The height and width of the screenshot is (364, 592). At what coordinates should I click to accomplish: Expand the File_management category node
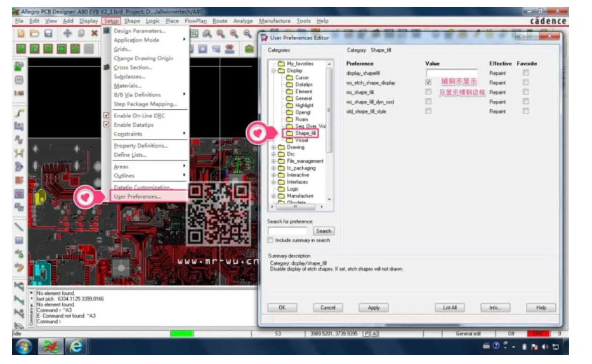click(x=273, y=161)
